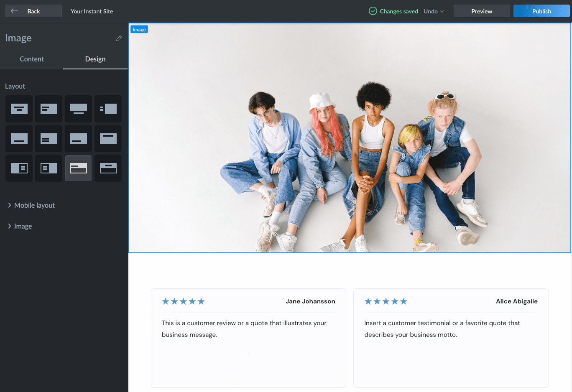The image size is (572, 392).
Task: Select the Jane Johansson testimonial card
Action: [248, 338]
